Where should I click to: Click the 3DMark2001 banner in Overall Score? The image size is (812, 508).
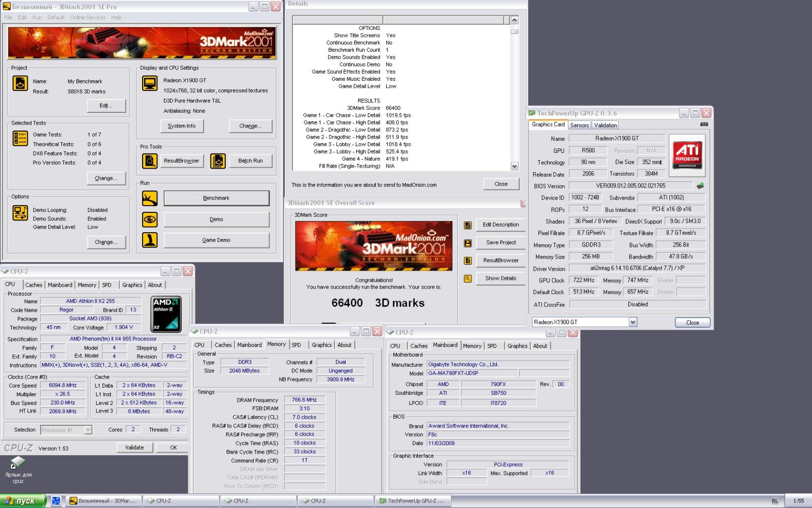coord(374,246)
